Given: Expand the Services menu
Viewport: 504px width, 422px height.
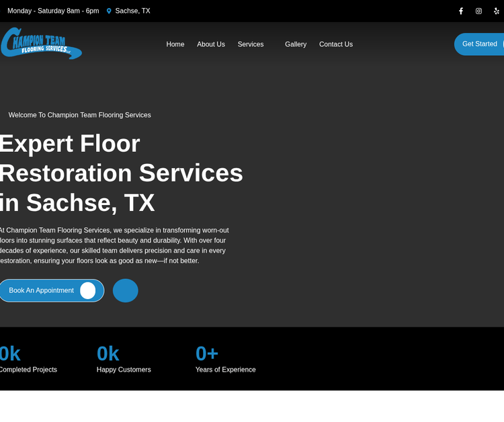Looking at the screenshot, I should 251,44.
